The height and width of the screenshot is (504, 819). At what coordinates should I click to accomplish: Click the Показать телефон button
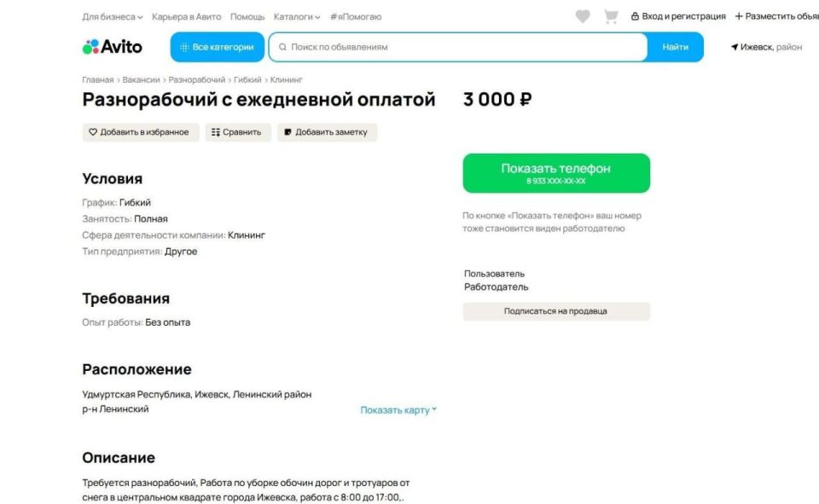(555, 171)
